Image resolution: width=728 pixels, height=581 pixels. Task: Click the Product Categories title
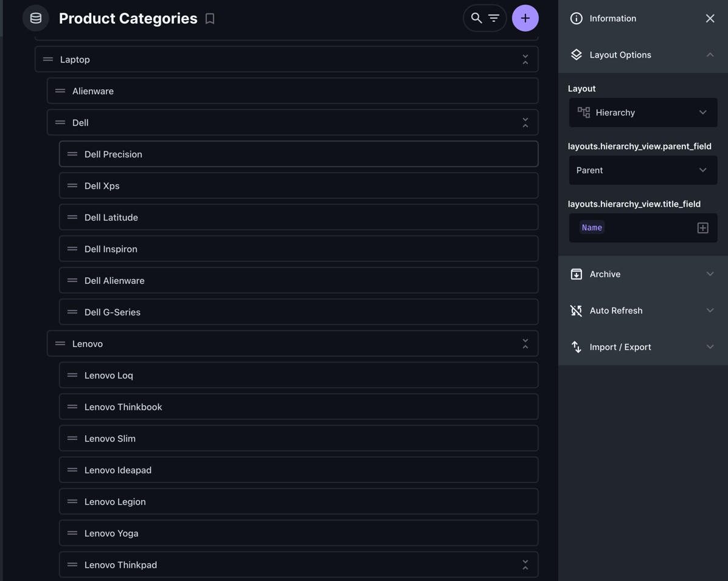[x=128, y=18]
